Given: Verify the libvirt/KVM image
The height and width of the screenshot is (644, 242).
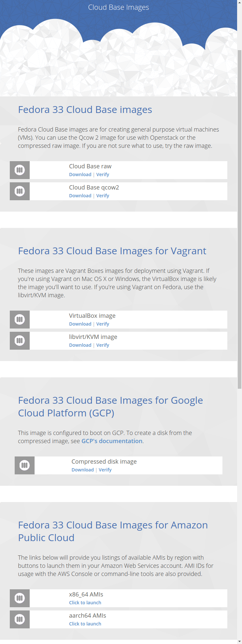Looking at the screenshot, I should point(103,345).
